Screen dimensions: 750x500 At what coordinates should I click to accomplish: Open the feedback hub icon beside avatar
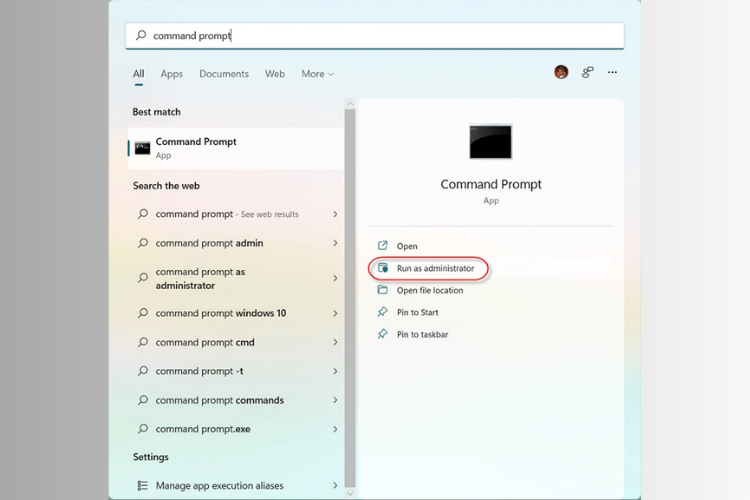[587, 72]
